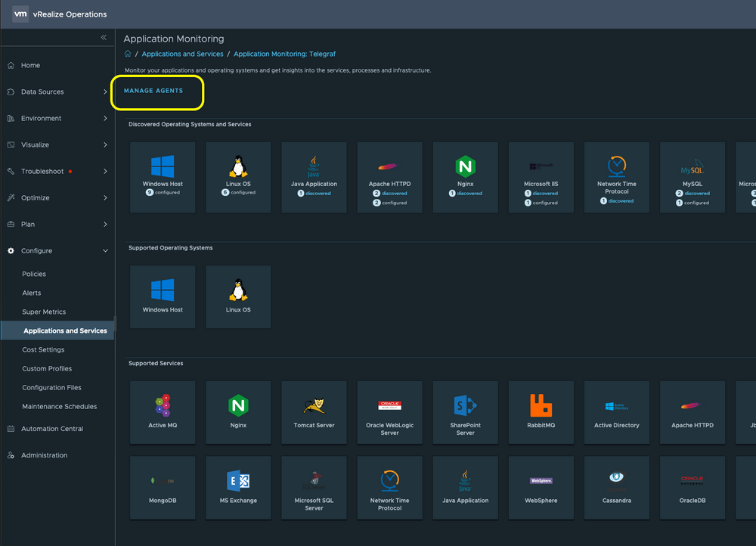The image size is (756, 546).
Task: Open Custom Profiles under Configure
Action: (x=47, y=368)
